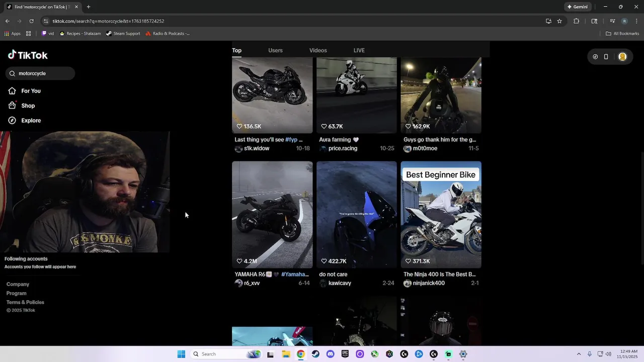This screenshot has width=644, height=362.
Task: Click the Chrome address bar URL
Action: [108, 21]
